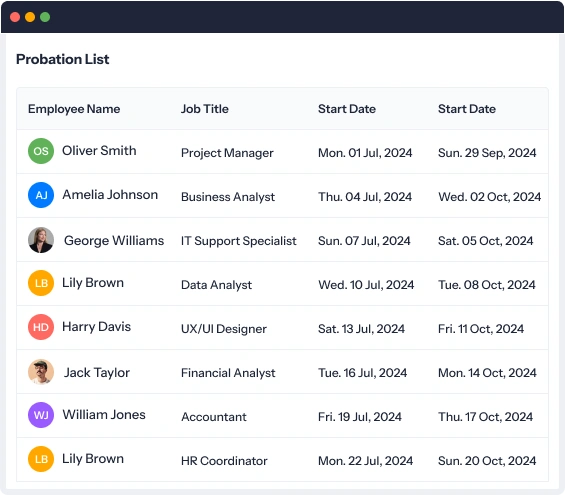565x495 pixels.
Task: Select the date Sat. 13 Jul, 2024
Action: (361, 329)
